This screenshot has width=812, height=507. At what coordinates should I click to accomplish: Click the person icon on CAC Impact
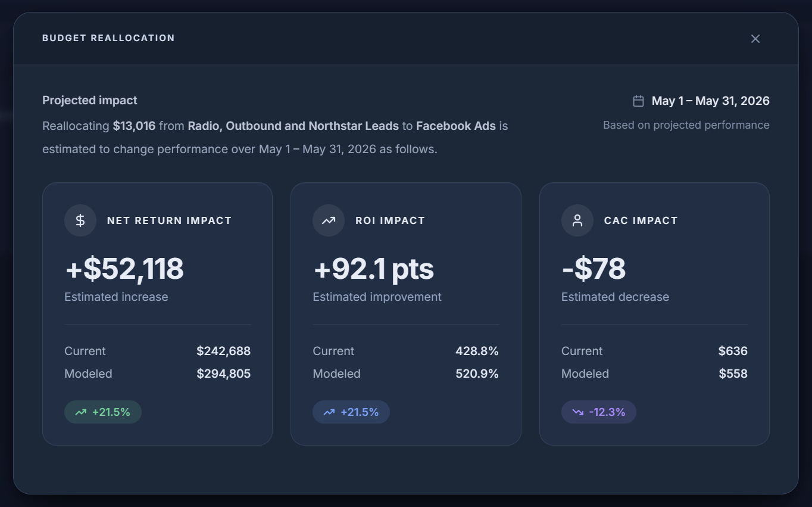tap(577, 220)
